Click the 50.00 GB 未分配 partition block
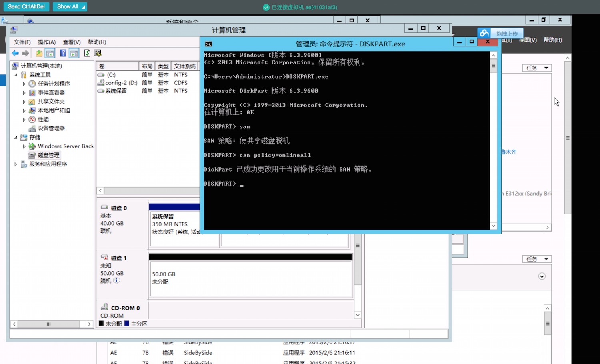Image resolution: width=600 pixels, height=364 pixels. click(250, 279)
